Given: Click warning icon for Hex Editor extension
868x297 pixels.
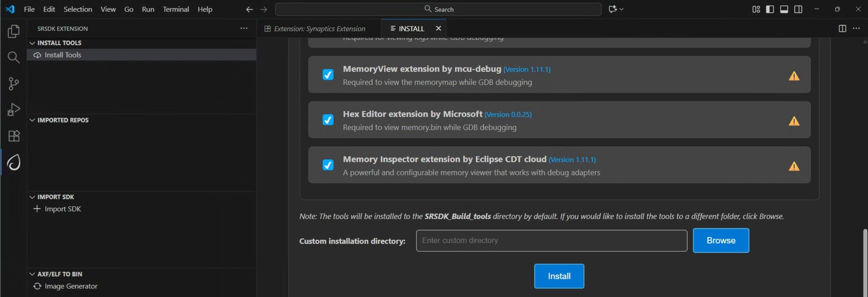Looking at the screenshot, I should (794, 121).
